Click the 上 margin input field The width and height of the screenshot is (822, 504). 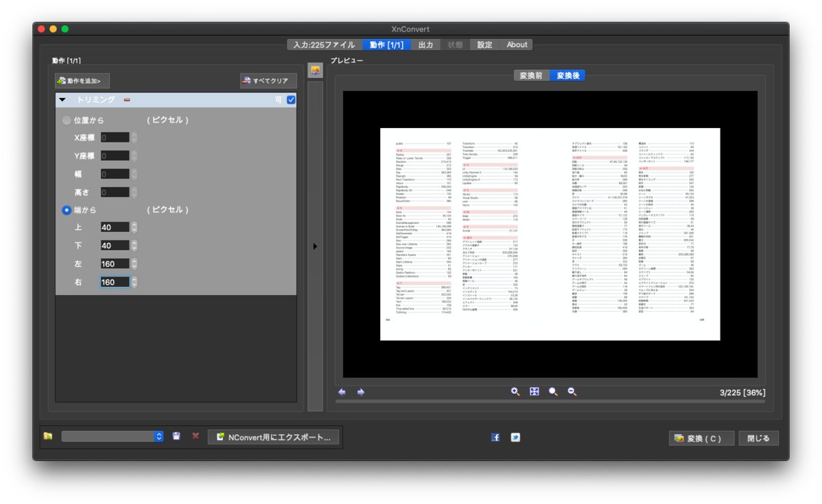115,227
